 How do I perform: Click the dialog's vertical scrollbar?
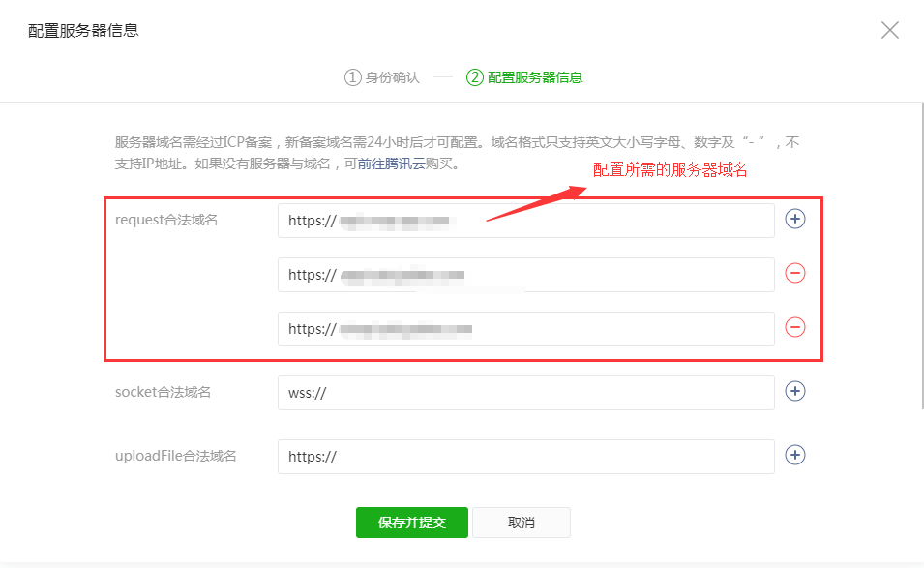pos(922,255)
